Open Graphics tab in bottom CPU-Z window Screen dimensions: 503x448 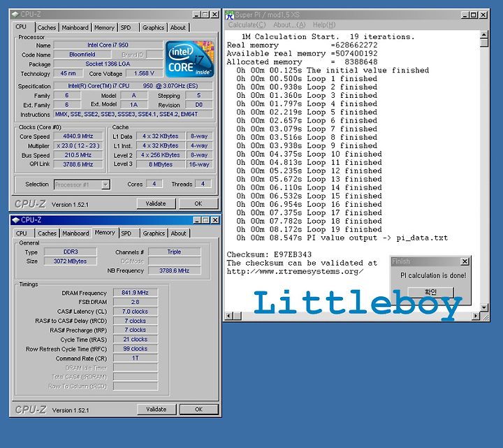(x=154, y=233)
